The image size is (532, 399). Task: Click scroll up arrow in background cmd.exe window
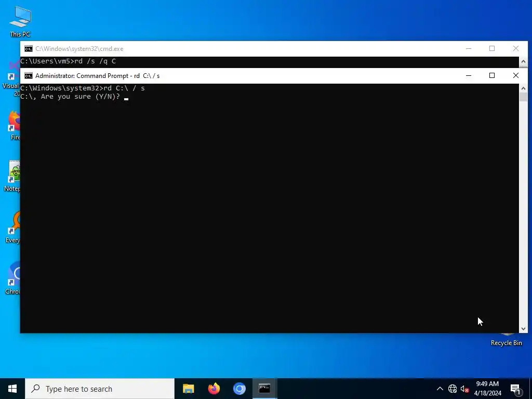[524, 61]
